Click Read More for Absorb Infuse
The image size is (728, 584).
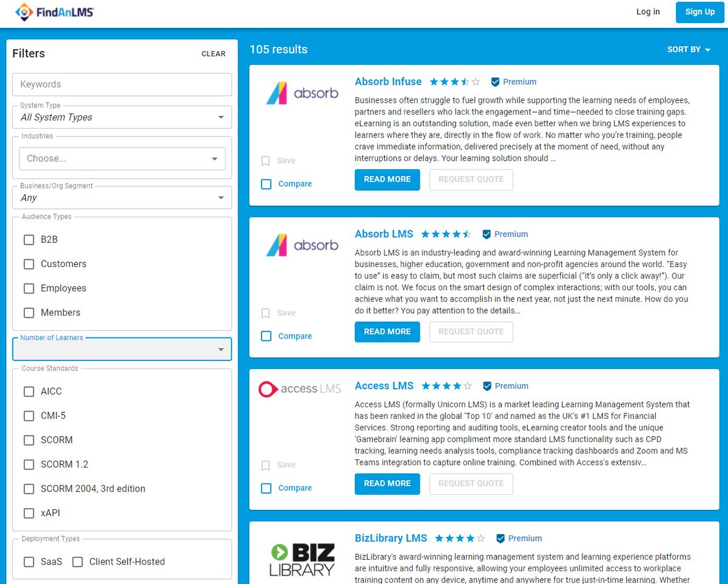pos(387,180)
